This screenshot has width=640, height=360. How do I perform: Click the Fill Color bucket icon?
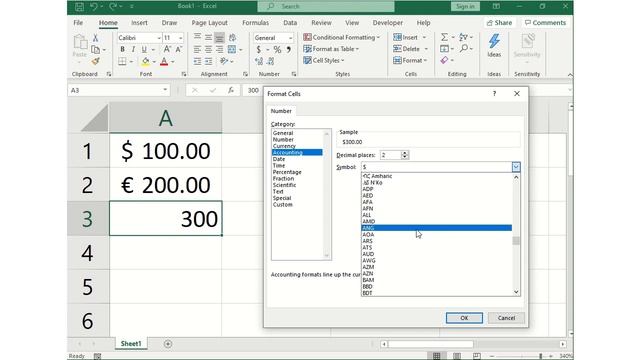point(145,61)
